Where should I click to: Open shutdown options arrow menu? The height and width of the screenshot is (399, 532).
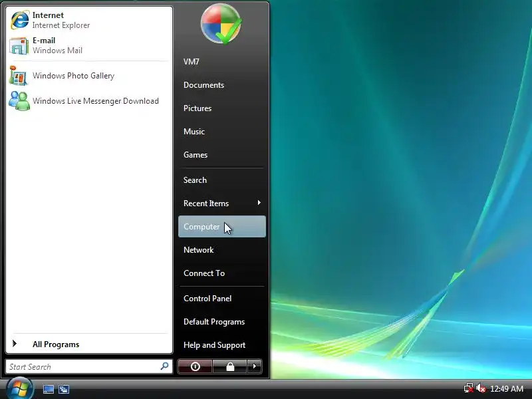[255, 366]
